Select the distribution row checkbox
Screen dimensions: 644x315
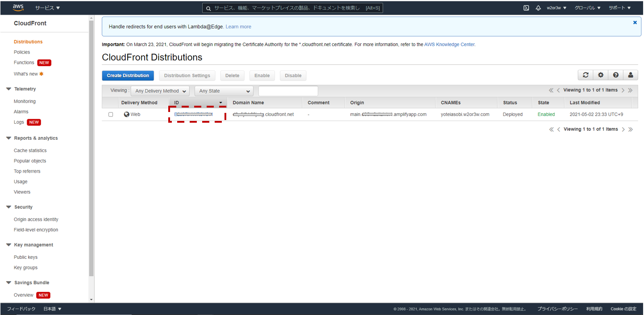coord(111,115)
